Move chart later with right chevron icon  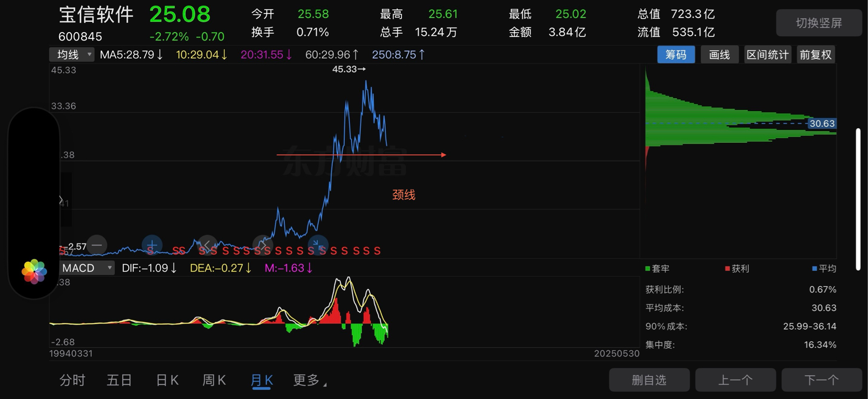pyautogui.click(x=263, y=245)
